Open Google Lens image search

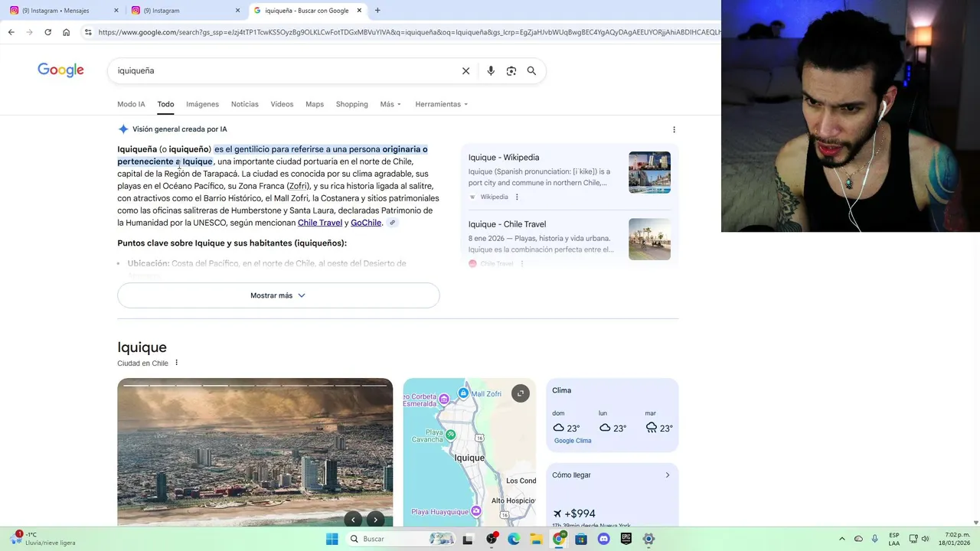point(511,70)
